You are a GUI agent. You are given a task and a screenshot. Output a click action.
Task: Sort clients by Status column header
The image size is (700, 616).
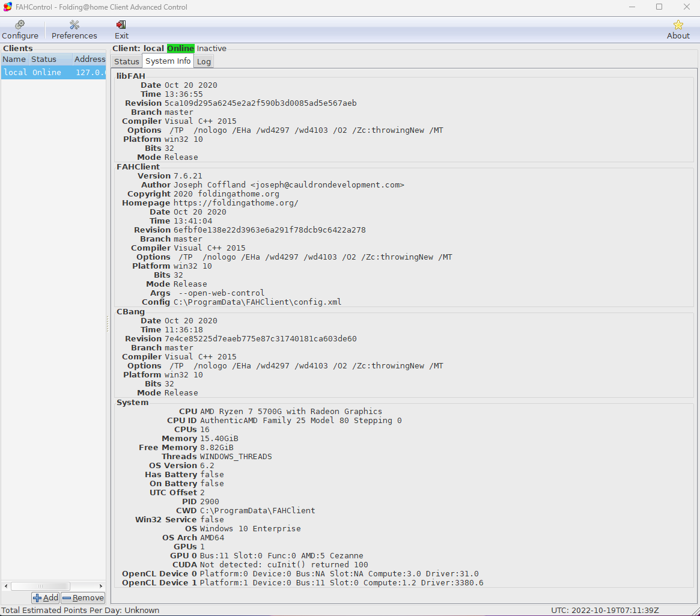(x=50, y=59)
